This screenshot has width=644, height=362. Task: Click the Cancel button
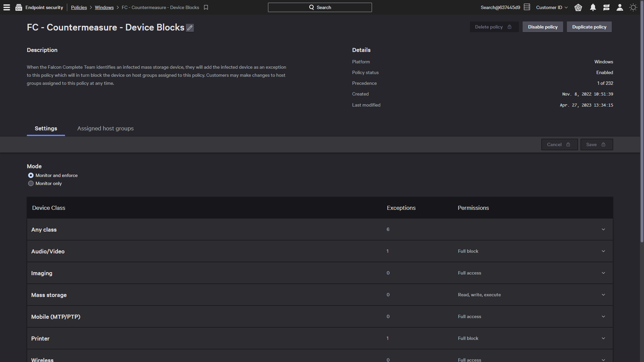point(559,144)
